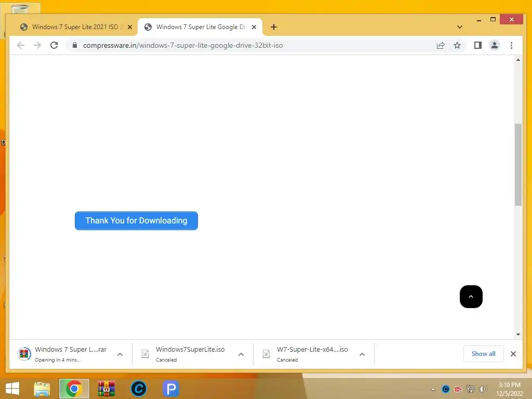Viewport: 532px width, 399px height.
Task: Click the Chrome taskbar icon
Action: coord(74,389)
